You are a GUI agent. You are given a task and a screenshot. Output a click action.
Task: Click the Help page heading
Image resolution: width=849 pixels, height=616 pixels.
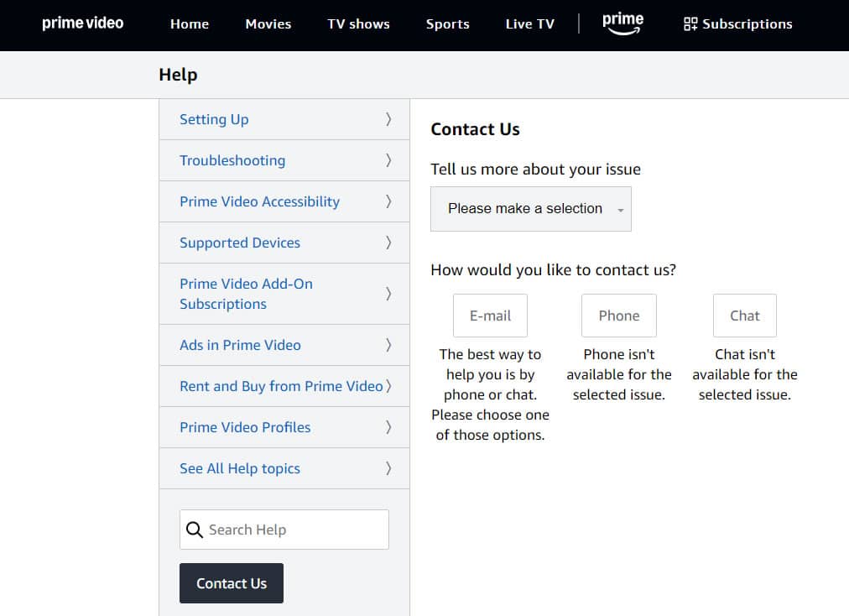tap(178, 75)
